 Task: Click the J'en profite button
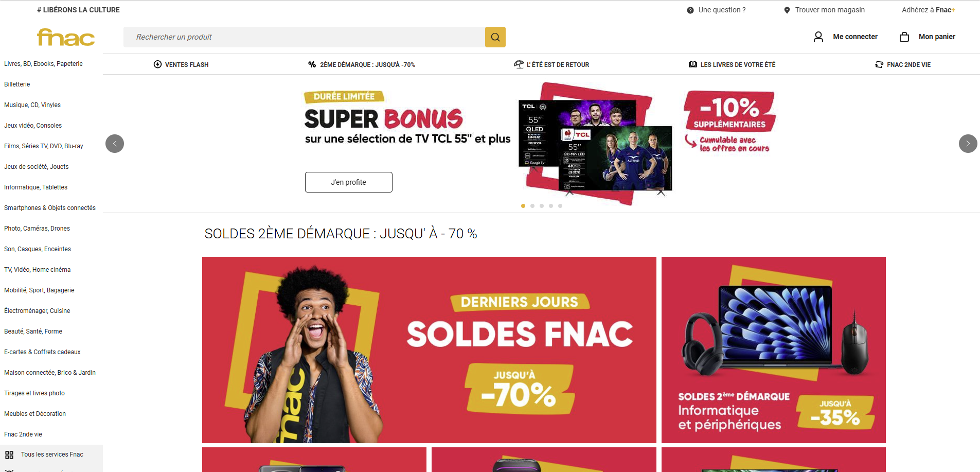coord(348,182)
